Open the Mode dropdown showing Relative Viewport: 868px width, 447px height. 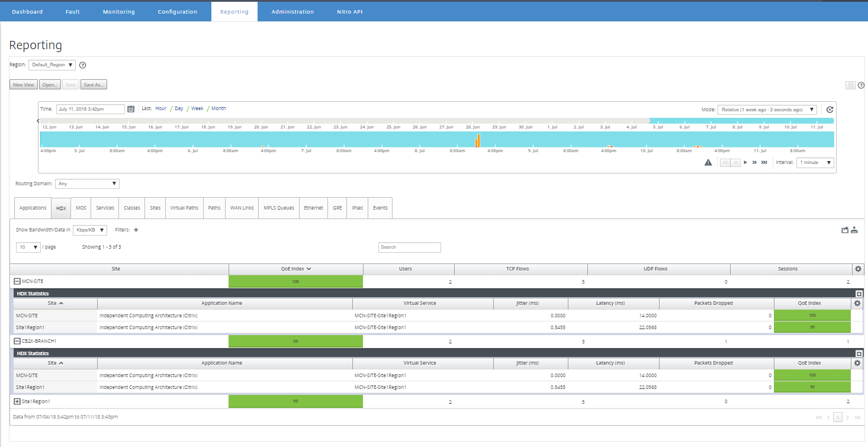(767, 110)
